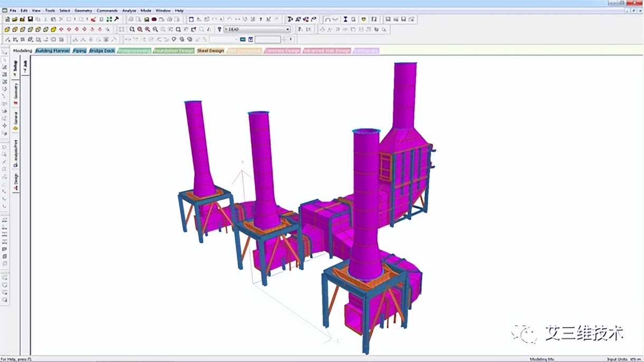Click the first yellow cube view icon
This screenshot has width=644, height=362.
(x=7, y=30)
